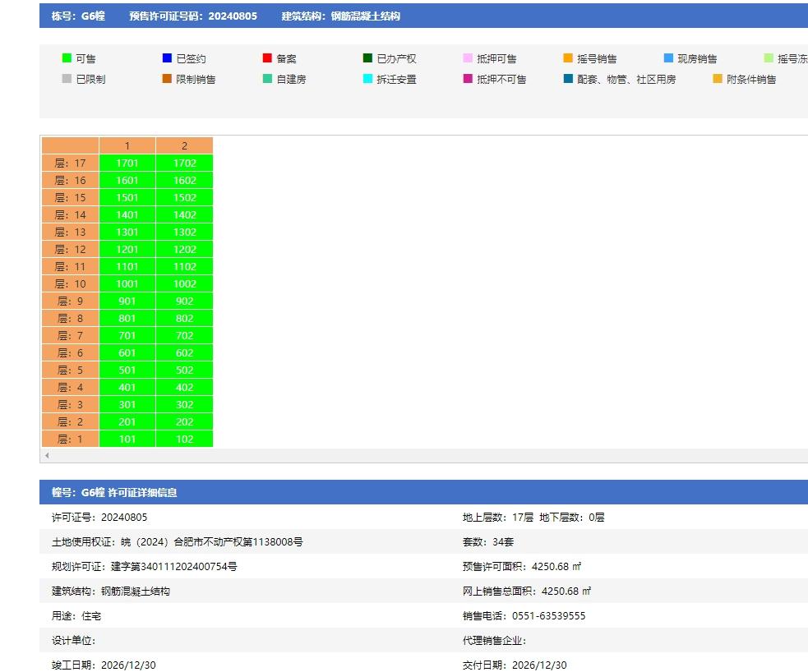Click the 土地使用权证 row text
Screen dimensions: 808x672
[178, 541]
